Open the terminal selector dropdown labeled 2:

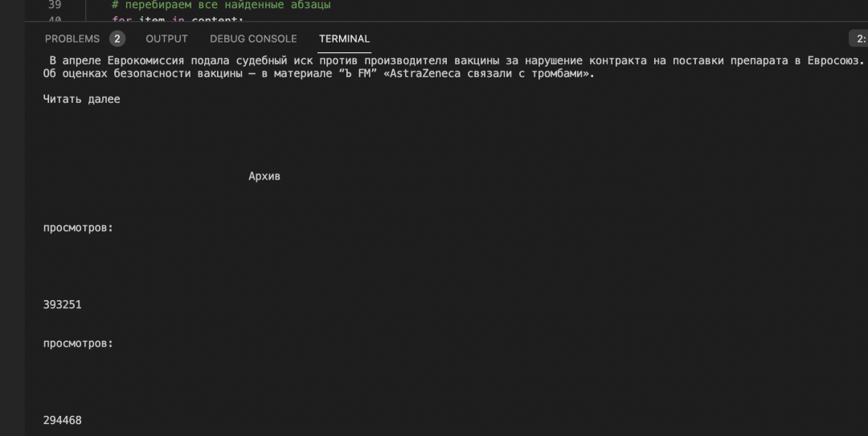859,39
